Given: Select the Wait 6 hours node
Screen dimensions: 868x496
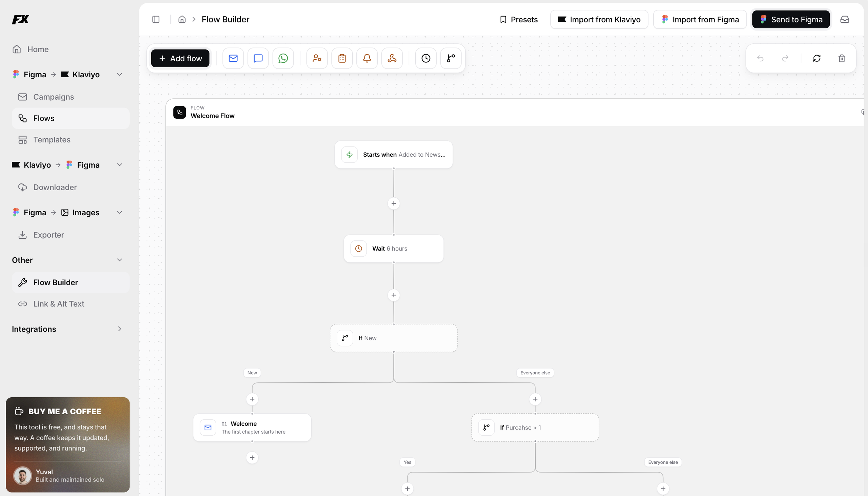Looking at the screenshot, I should click(x=393, y=249).
